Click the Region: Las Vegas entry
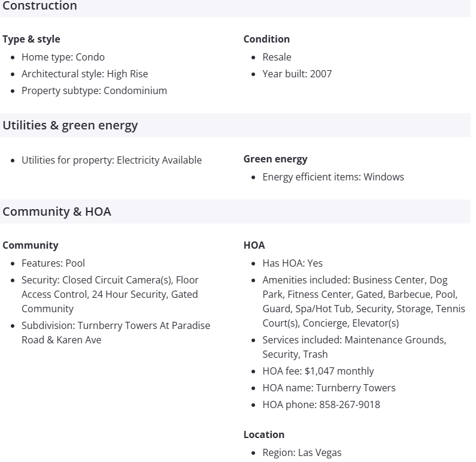The image size is (476, 462). pyautogui.click(x=302, y=452)
